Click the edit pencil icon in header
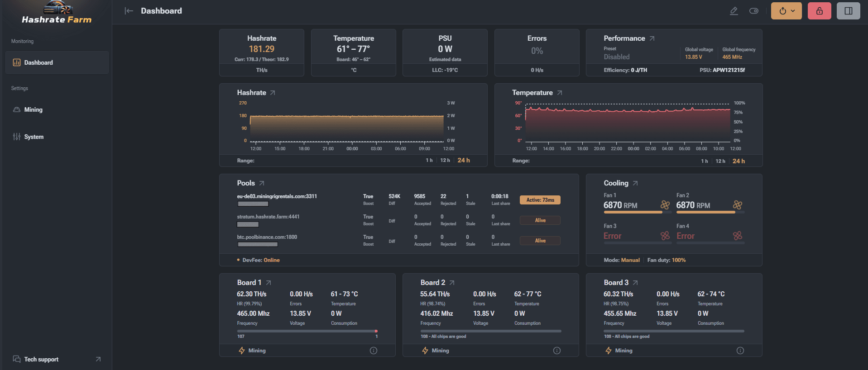Image resolution: width=868 pixels, height=370 pixels. coord(734,11)
